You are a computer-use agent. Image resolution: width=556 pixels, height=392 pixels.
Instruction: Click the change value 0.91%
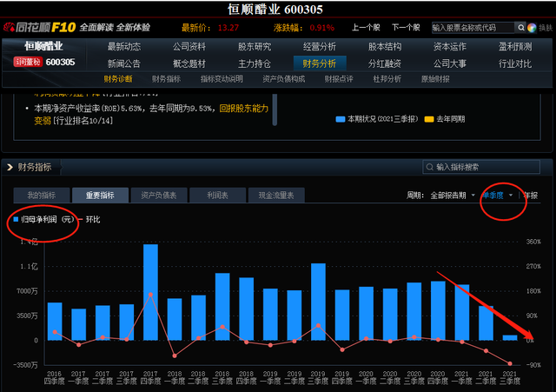point(322,28)
